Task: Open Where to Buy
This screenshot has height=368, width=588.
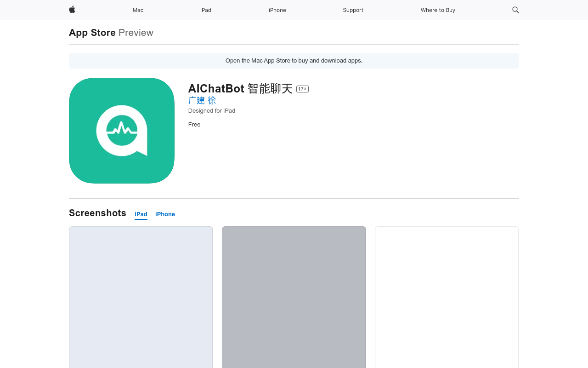Action: click(x=438, y=10)
